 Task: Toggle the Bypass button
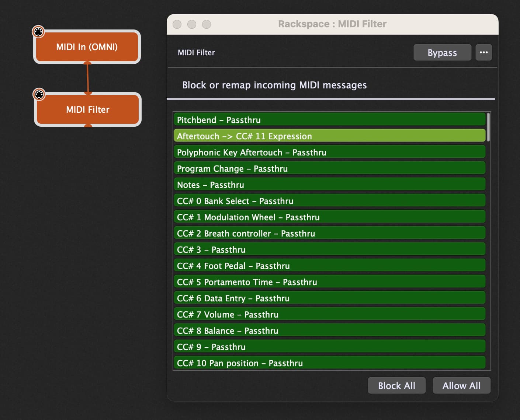point(442,52)
